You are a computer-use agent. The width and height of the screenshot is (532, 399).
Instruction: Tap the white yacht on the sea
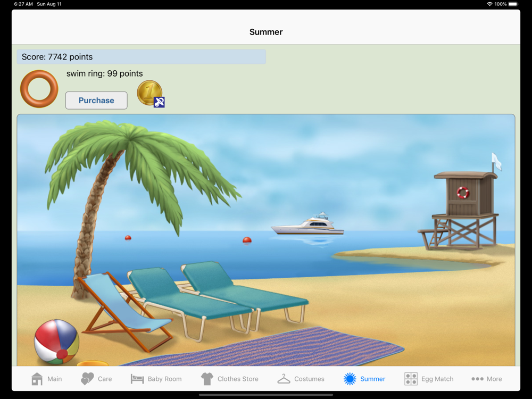[307, 224]
